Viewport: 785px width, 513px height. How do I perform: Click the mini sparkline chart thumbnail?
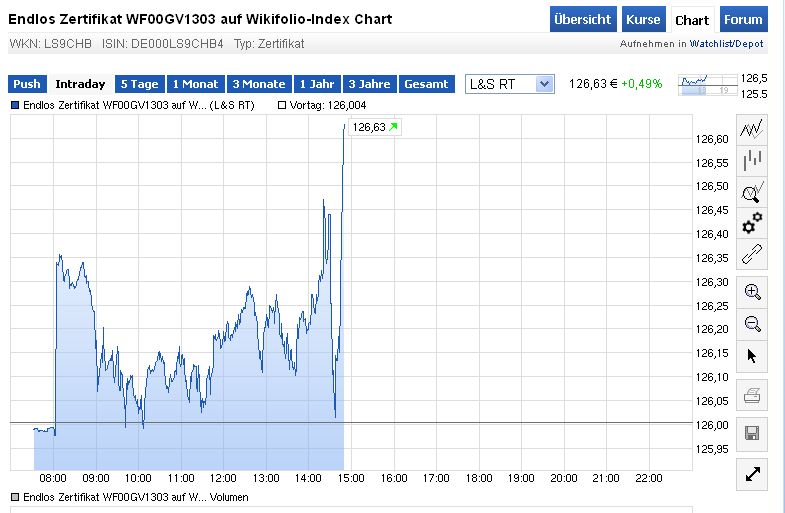coord(707,85)
